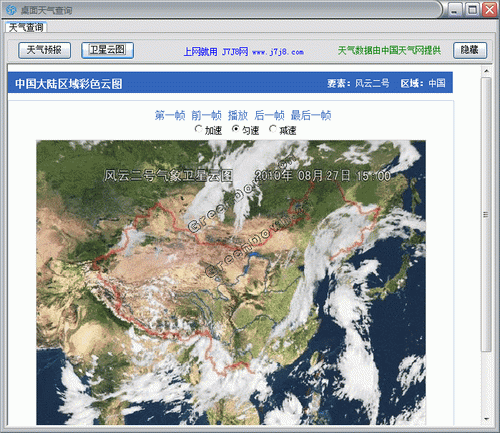
Task: Click 天气数据由中国天气网提供 link
Action: (389, 51)
